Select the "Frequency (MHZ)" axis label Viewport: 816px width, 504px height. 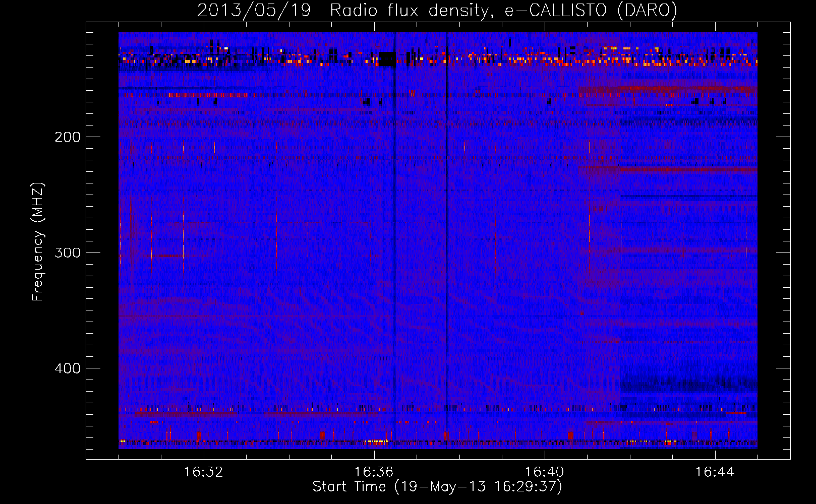tap(38, 242)
